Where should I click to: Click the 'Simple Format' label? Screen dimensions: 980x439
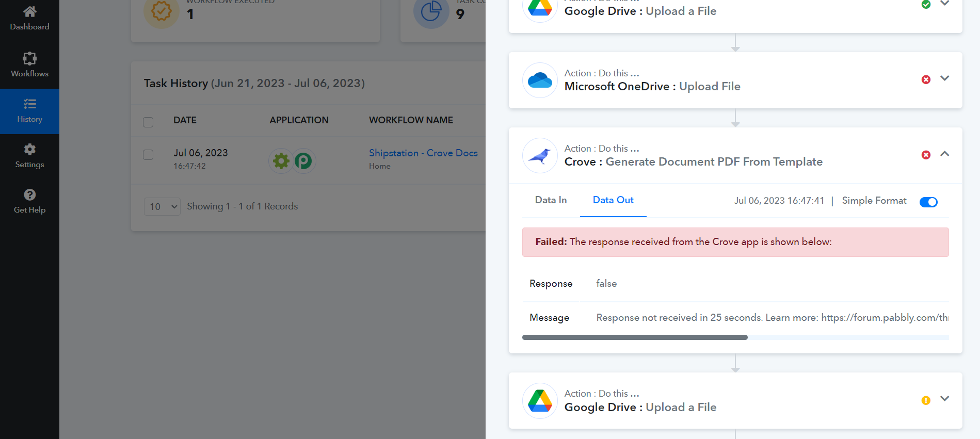click(x=874, y=201)
